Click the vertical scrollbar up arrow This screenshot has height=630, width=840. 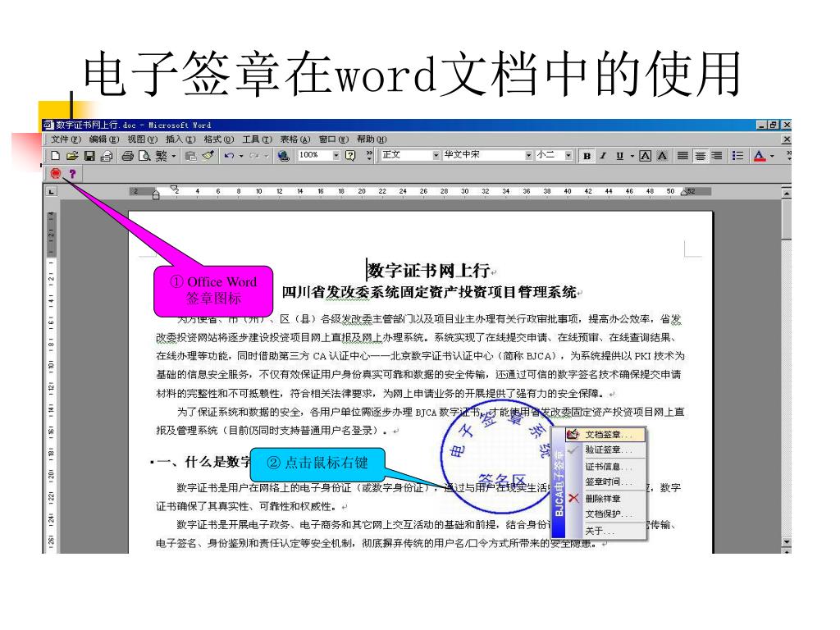point(786,193)
